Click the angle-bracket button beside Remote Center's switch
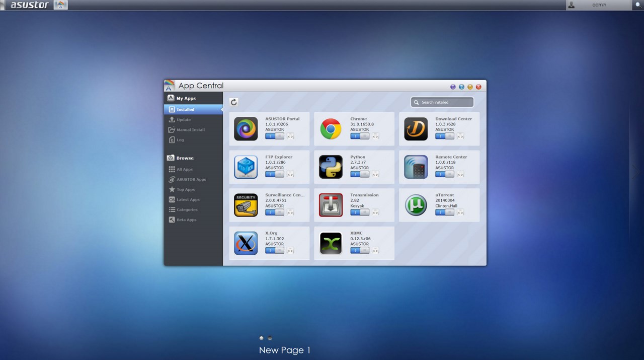 pos(460,174)
